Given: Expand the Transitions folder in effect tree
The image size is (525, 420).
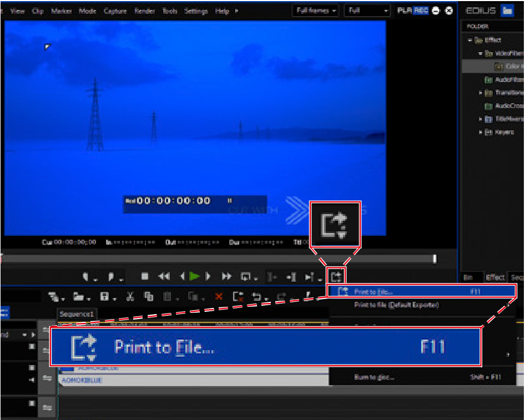Looking at the screenshot, I should [x=481, y=93].
